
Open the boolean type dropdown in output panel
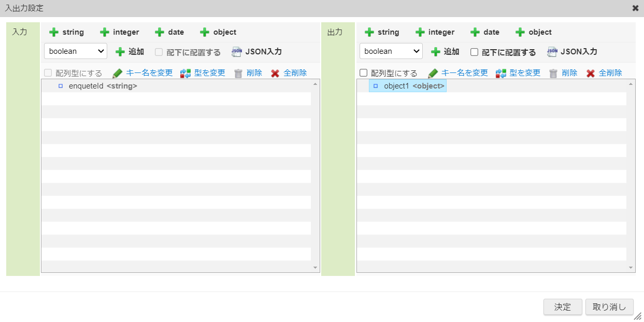coord(391,51)
